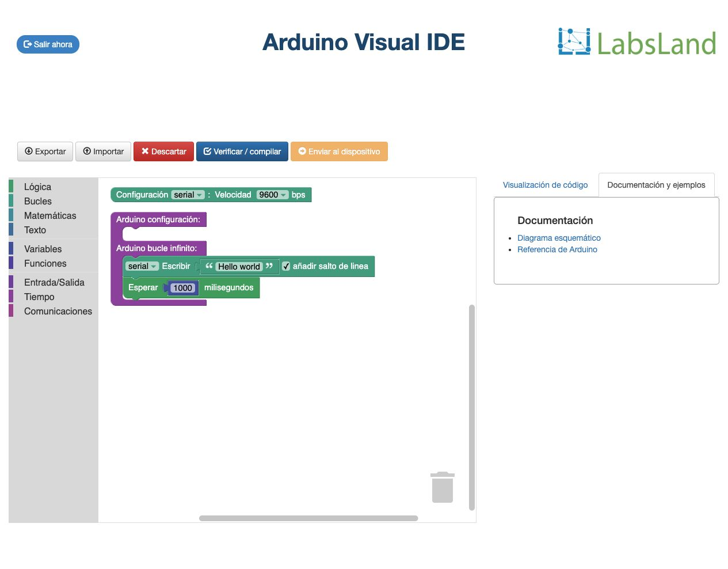Viewport: 728px width, 569px height.
Task: Click the Verificar / compilar button
Action: pos(242,151)
